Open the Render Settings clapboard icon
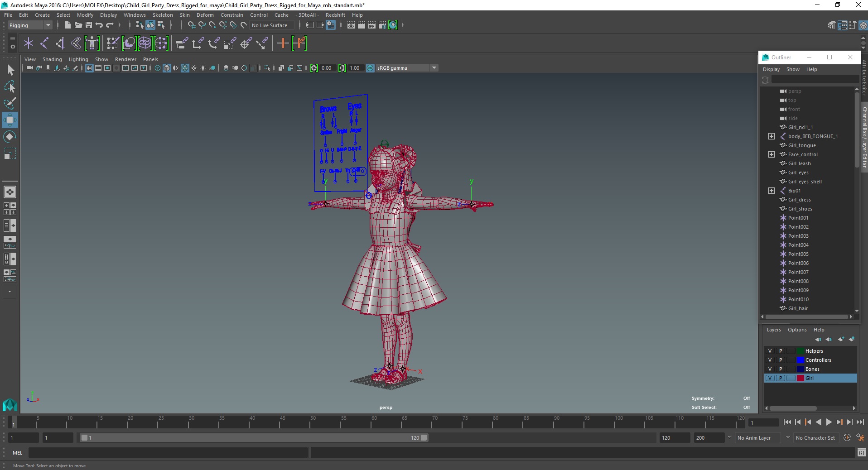Viewport: 868px width, 470px height. [x=382, y=25]
